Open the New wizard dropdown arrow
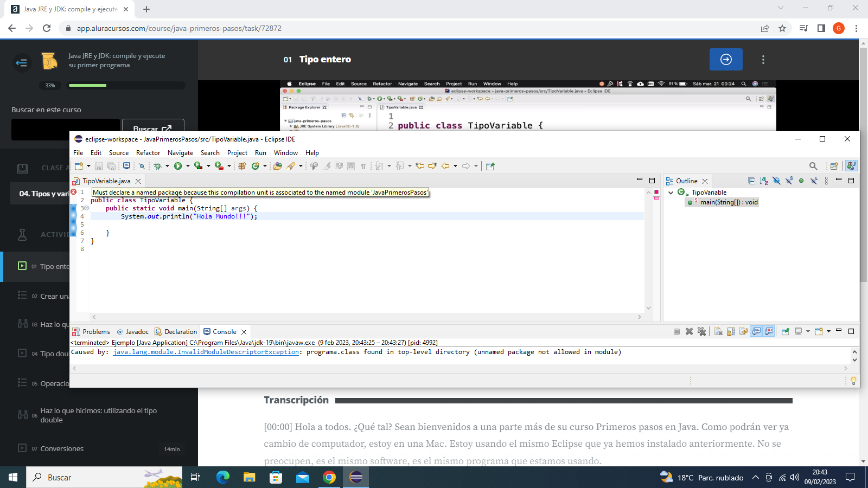The height and width of the screenshot is (488, 868). 88,166
